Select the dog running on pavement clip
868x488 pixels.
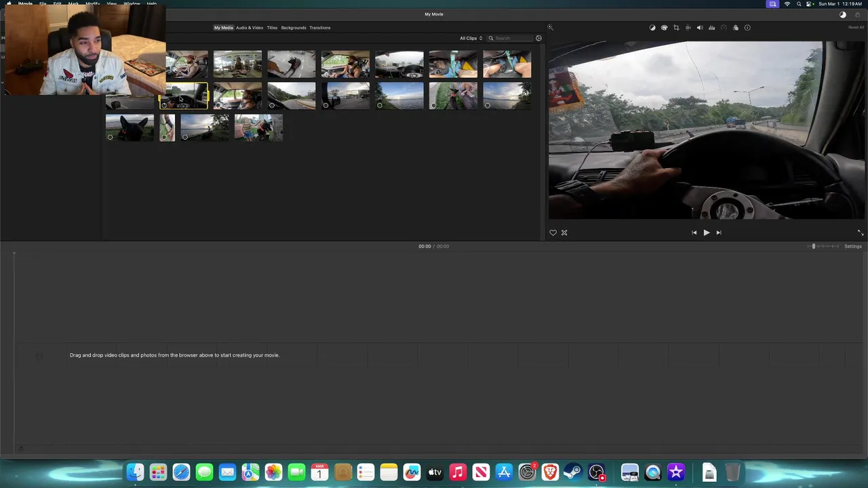(x=292, y=64)
